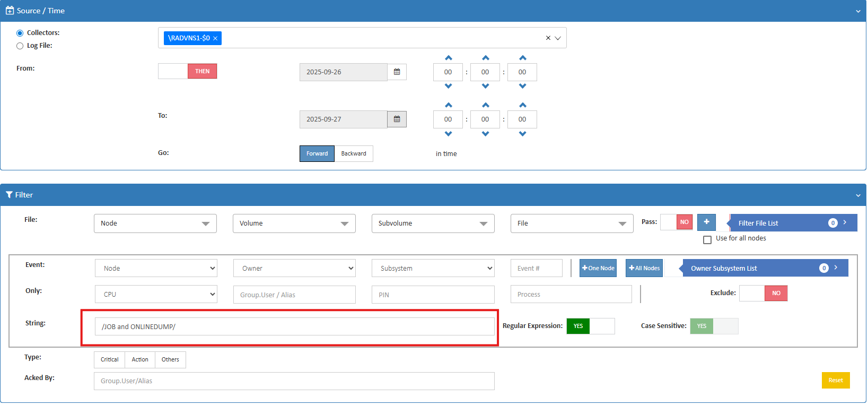Click the All Nodes button

(x=644, y=269)
